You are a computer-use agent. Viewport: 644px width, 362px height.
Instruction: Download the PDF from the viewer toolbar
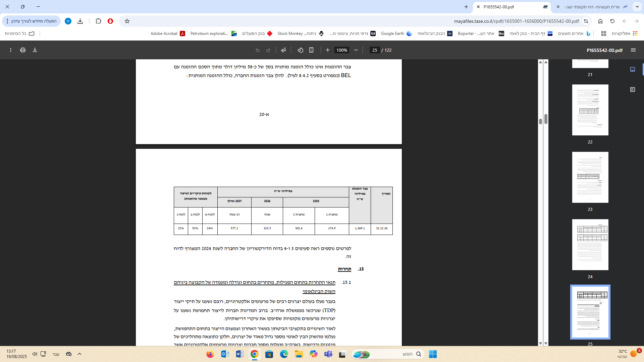(x=35, y=50)
